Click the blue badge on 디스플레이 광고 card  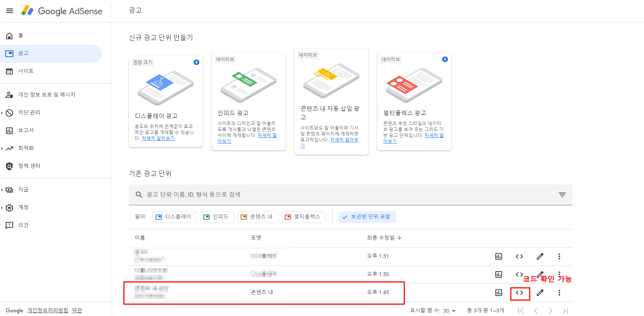click(x=196, y=62)
